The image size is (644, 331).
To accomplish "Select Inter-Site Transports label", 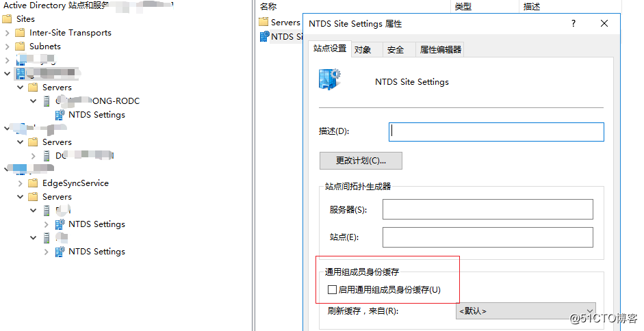I will click(x=70, y=32).
